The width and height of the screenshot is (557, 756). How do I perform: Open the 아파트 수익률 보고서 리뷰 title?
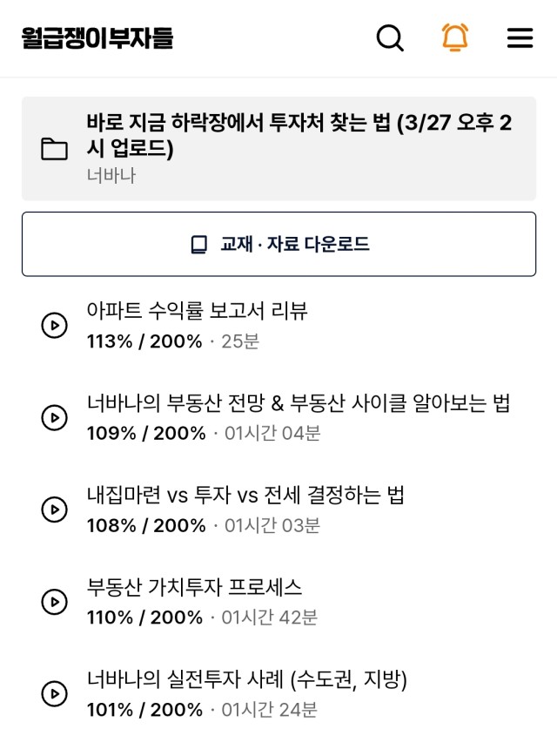pos(197,310)
